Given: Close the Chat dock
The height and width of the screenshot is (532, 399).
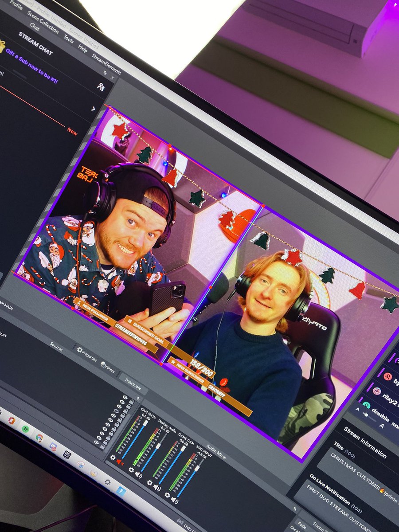Looking at the screenshot, I should pyautogui.click(x=113, y=78).
